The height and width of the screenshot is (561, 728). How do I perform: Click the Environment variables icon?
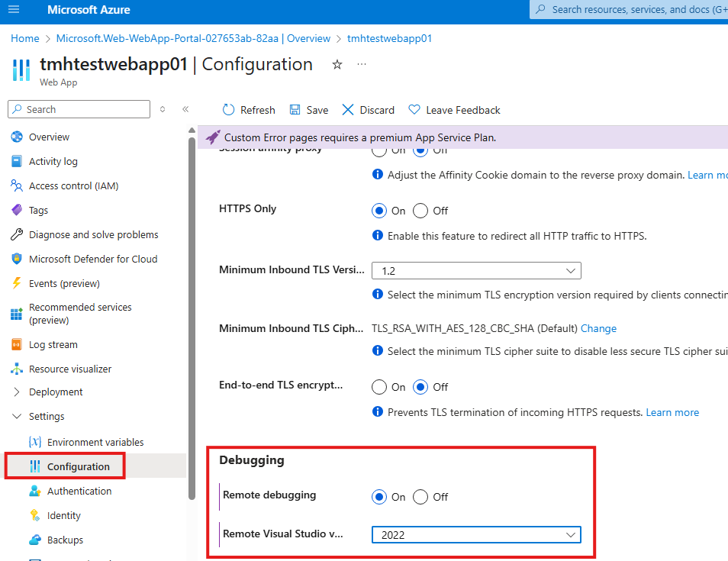35,442
